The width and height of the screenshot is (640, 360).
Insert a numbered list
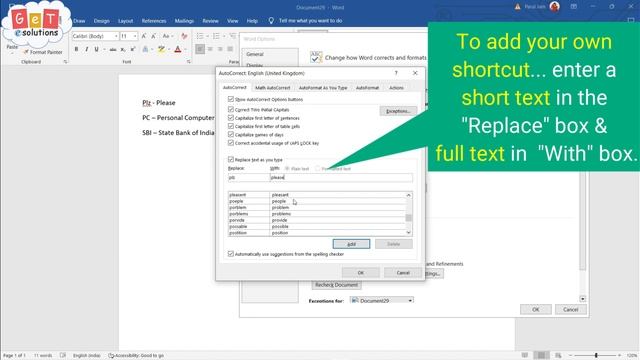coord(216,36)
